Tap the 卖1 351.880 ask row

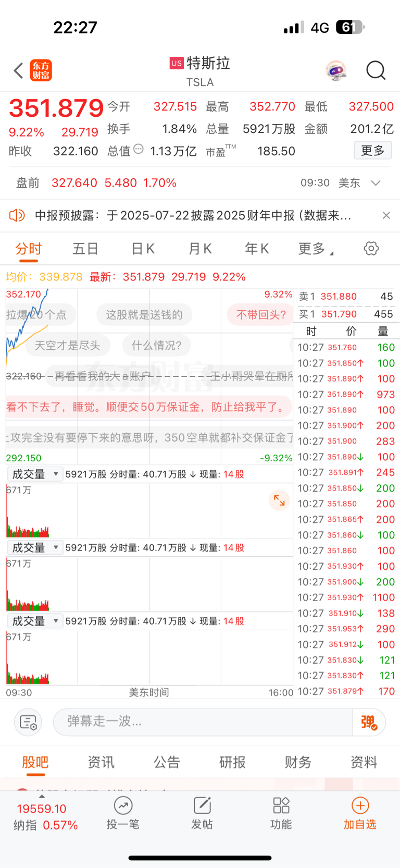(346, 297)
